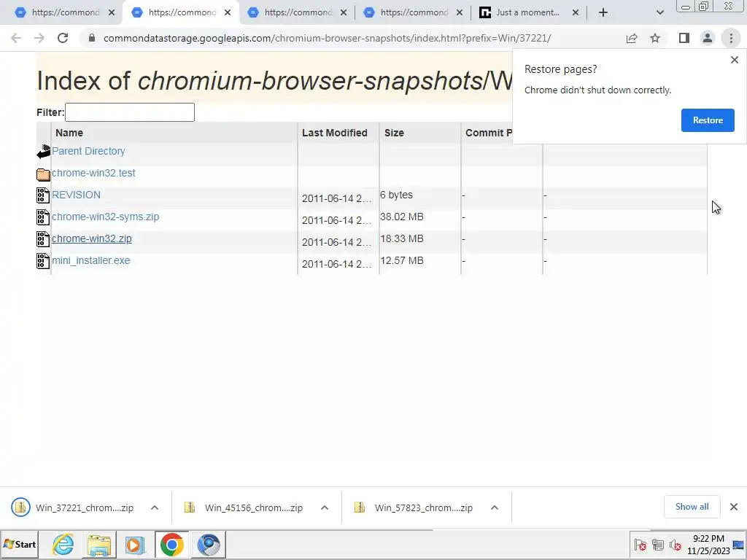Open clock showing 9:22 PM
Screen dimensions: 747x560
(708, 545)
